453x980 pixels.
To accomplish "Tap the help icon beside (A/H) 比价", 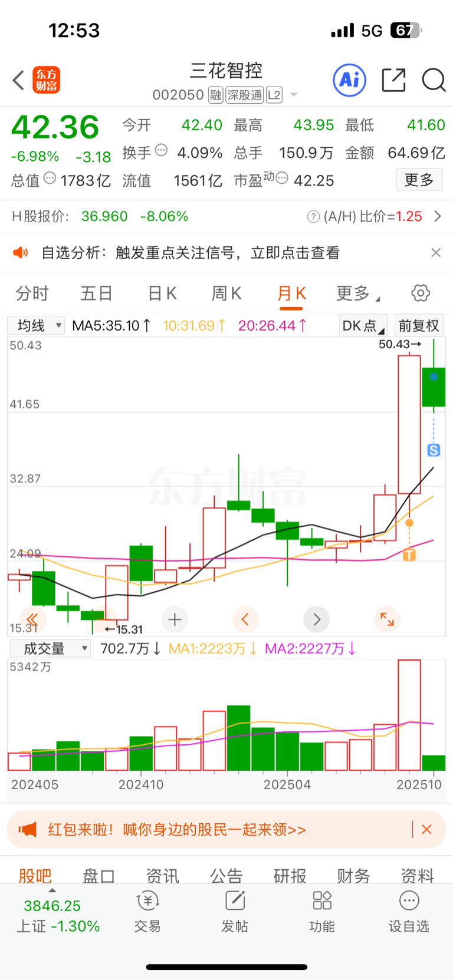I will [313, 217].
